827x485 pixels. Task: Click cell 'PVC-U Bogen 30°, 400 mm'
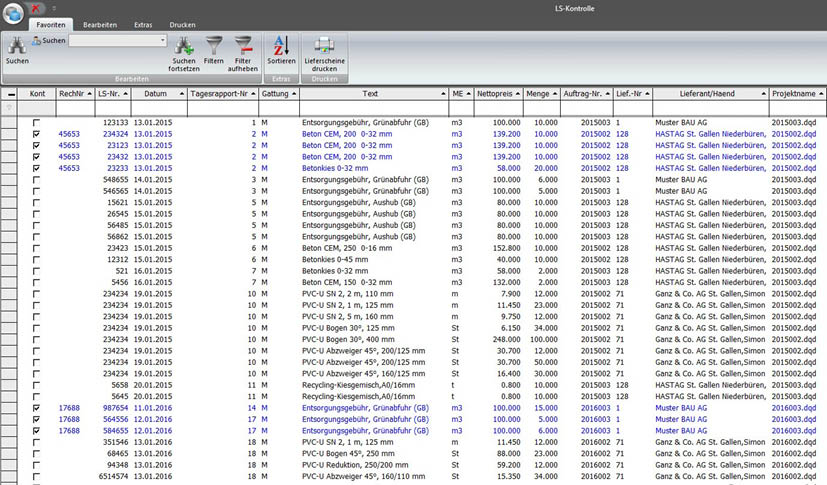(x=348, y=340)
